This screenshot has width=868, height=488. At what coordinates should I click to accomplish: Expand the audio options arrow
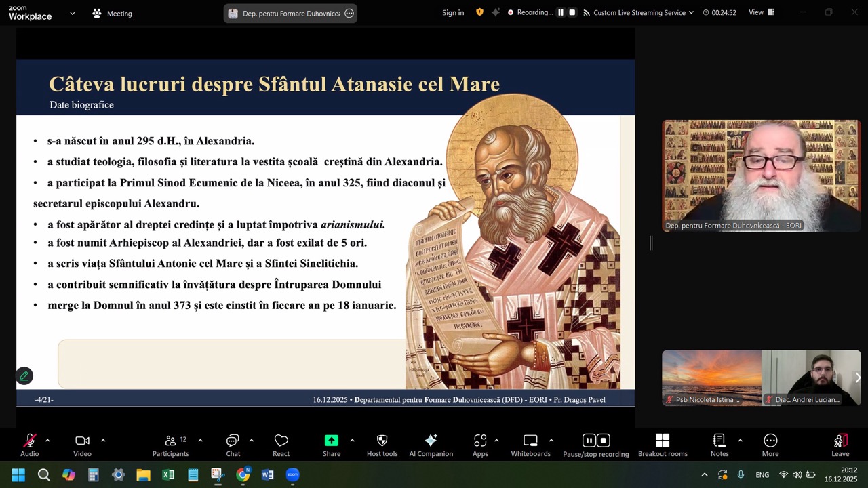[47, 441]
